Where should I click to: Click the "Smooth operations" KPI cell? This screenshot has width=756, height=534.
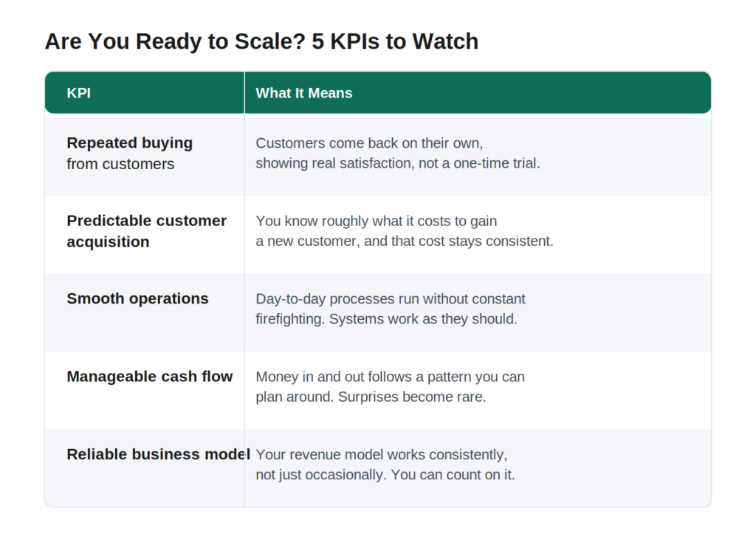(x=145, y=312)
